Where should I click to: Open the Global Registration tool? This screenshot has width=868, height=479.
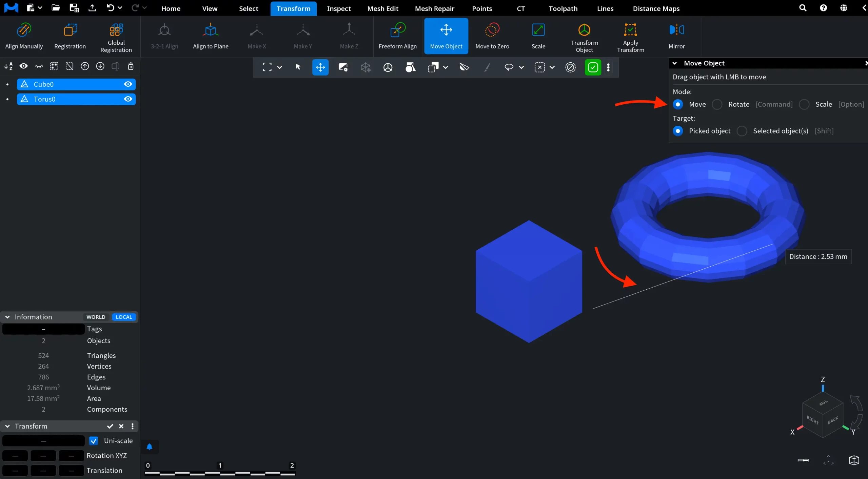point(116,36)
